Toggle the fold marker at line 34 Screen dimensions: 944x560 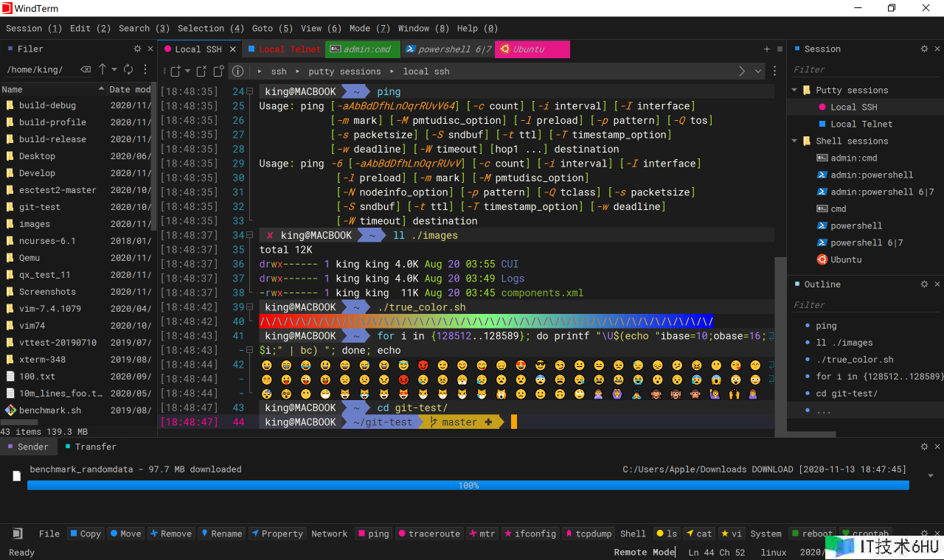250,236
